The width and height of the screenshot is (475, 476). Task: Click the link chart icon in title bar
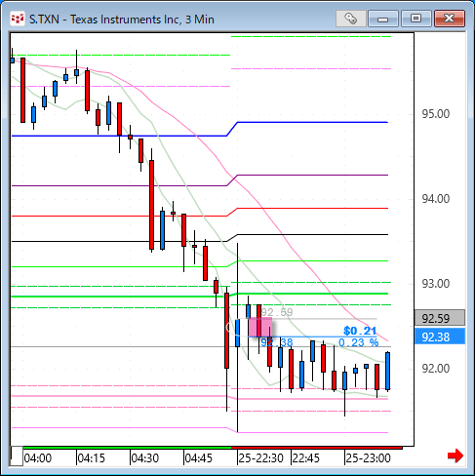click(351, 19)
